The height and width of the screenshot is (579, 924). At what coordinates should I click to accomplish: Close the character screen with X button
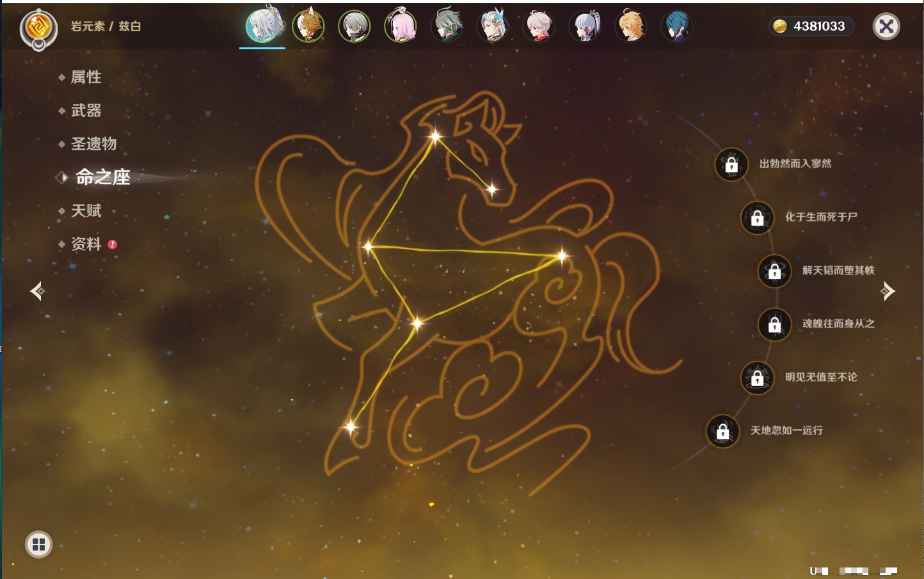(x=886, y=26)
